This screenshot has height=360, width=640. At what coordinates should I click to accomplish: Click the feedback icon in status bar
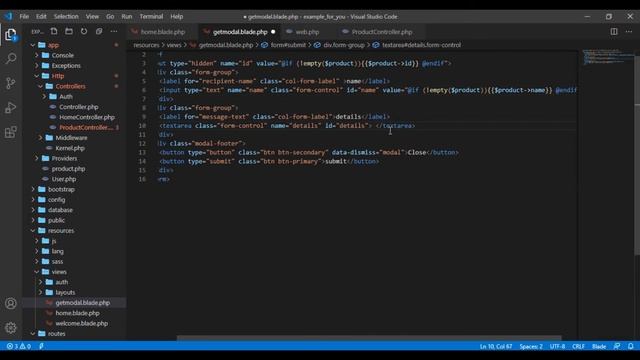(x=617, y=346)
